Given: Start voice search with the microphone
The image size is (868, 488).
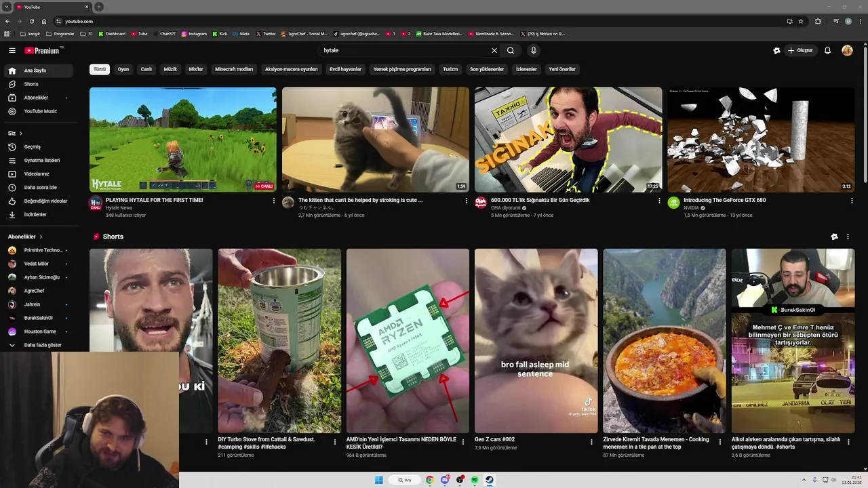Looking at the screenshot, I should [x=534, y=50].
